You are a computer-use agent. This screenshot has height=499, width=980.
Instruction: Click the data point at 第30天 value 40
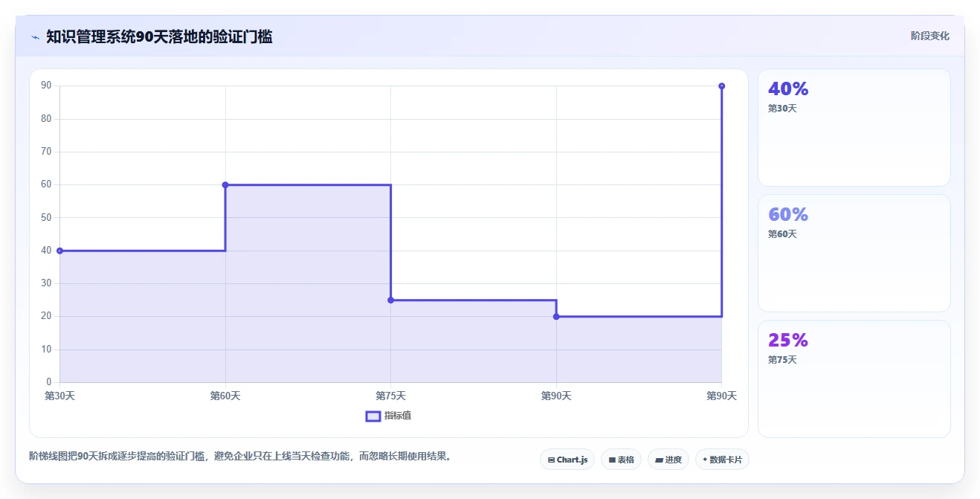click(60, 251)
